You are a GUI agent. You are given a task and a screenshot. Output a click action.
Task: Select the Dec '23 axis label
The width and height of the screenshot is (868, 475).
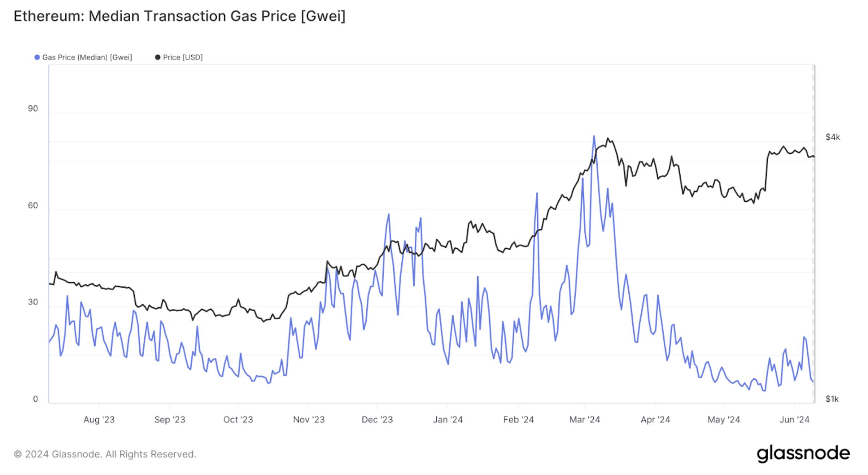(x=377, y=420)
